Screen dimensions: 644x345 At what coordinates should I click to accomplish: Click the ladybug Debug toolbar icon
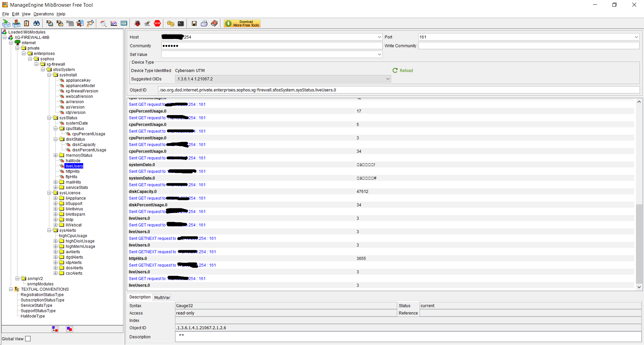pyautogui.click(x=137, y=23)
